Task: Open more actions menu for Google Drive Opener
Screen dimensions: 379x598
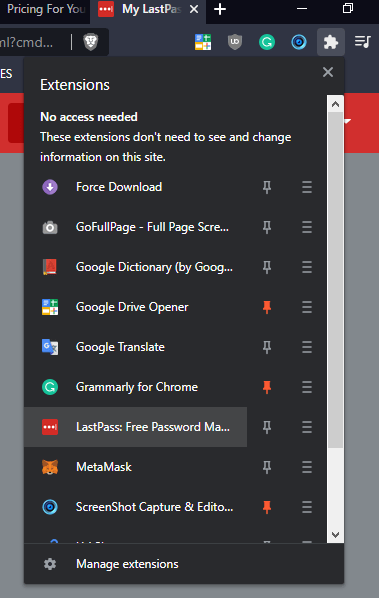Action: (x=307, y=307)
